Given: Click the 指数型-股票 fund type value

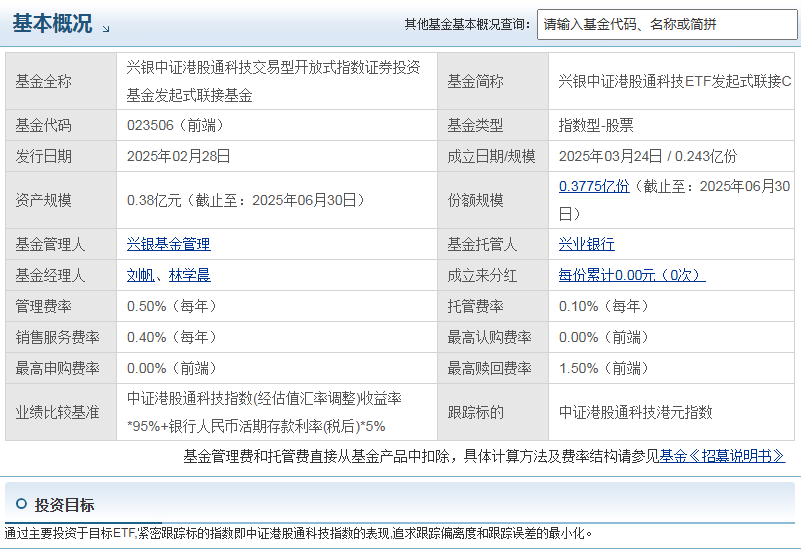Looking at the screenshot, I should [596, 125].
